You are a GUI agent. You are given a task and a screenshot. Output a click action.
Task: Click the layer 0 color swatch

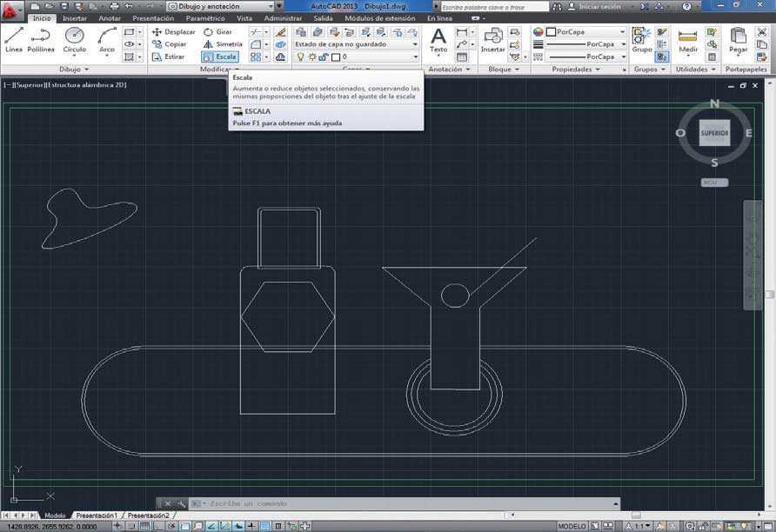[336, 57]
